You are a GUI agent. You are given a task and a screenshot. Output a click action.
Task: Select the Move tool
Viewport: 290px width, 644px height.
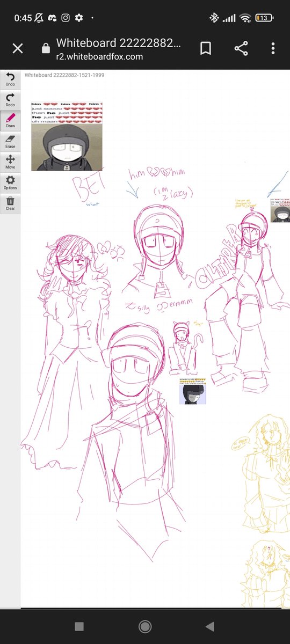(10, 162)
